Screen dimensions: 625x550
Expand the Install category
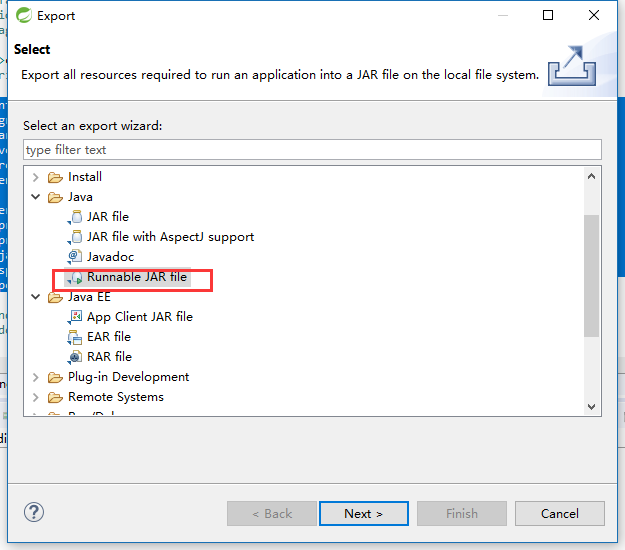(x=35, y=177)
